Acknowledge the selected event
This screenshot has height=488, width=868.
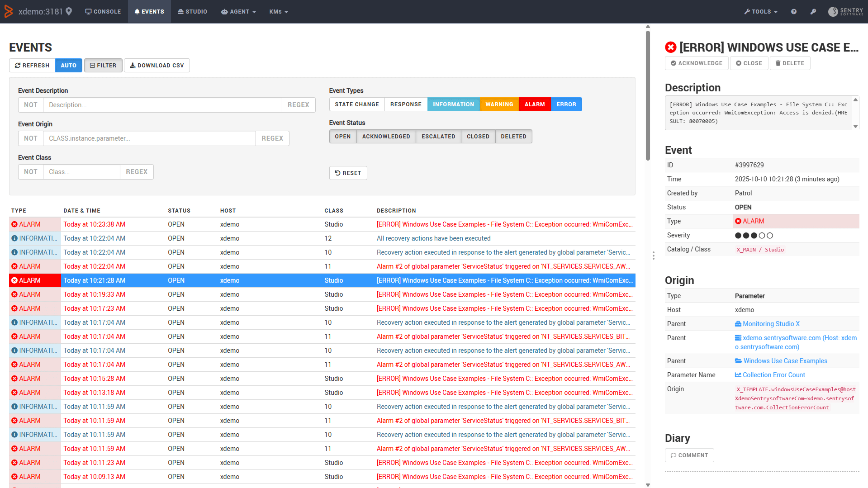(697, 63)
